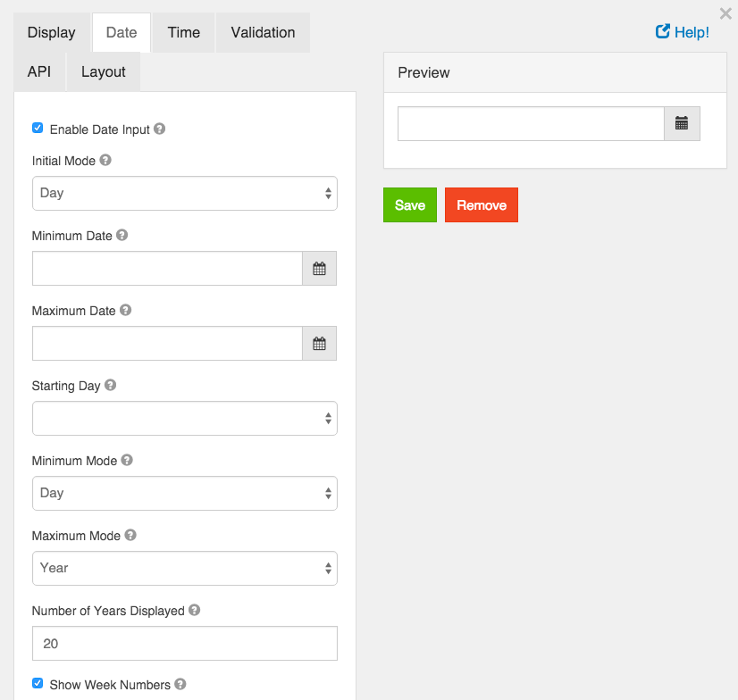Open the Layout tab
This screenshot has width=738, height=700.
click(104, 71)
